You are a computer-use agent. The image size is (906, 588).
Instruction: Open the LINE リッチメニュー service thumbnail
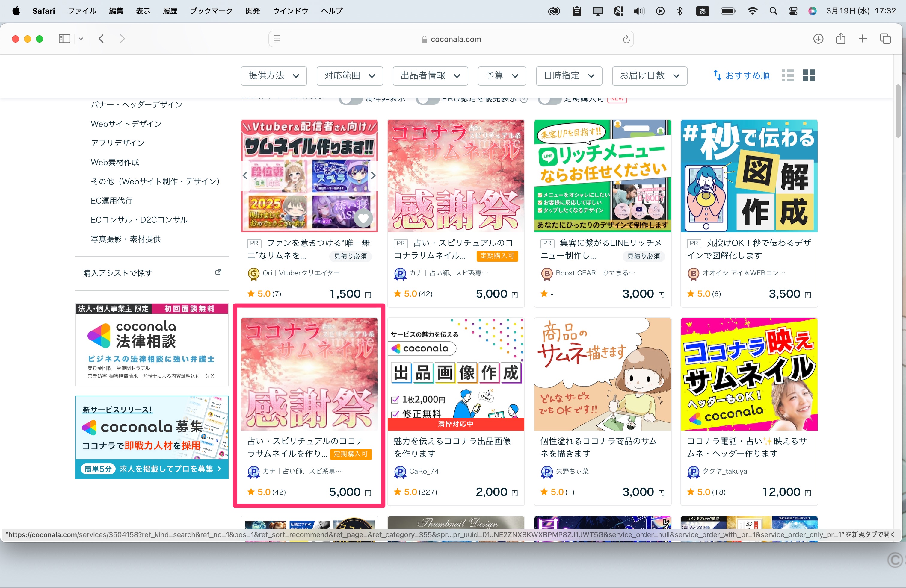(602, 176)
